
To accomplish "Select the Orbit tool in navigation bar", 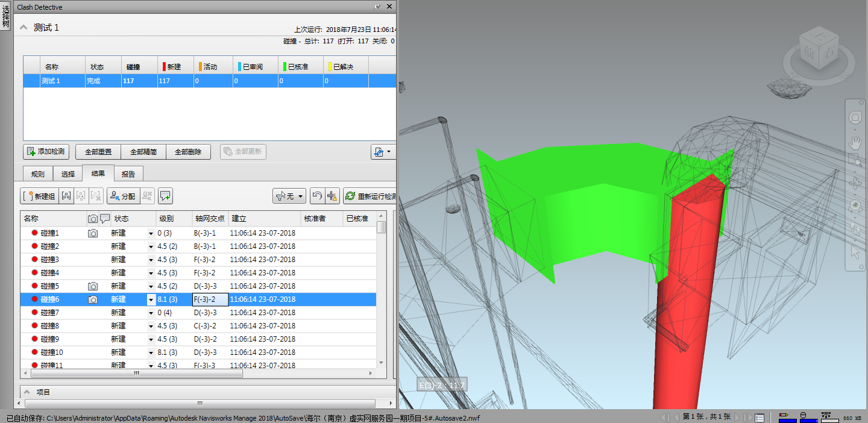I will pyautogui.click(x=855, y=181).
